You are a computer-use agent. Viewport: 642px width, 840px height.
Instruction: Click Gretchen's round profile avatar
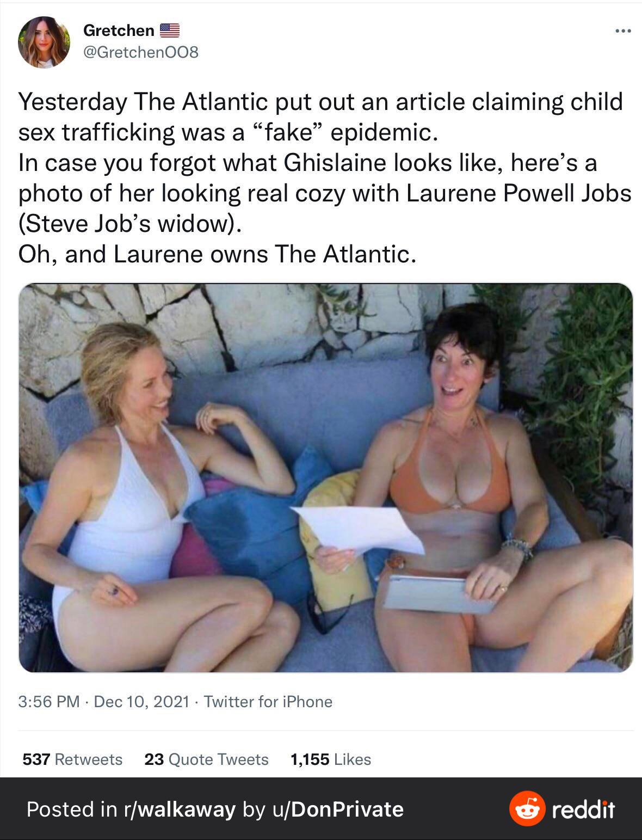pos(44,42)
